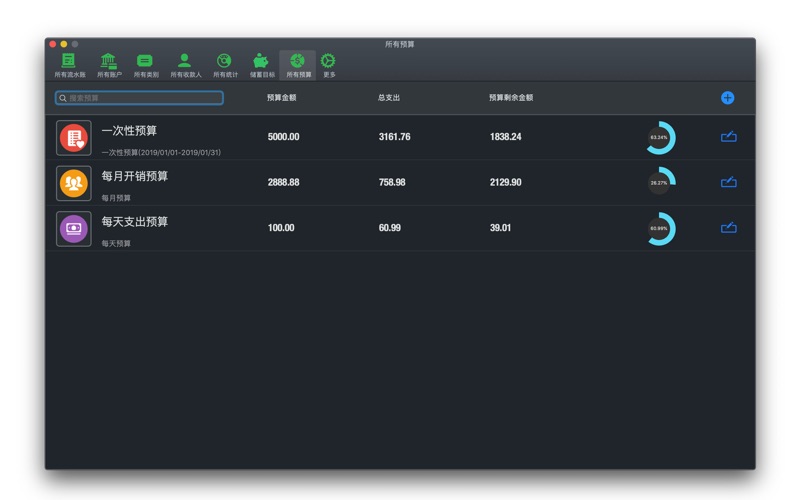Click the blue plus add budget button
The image size is (800, 500).
[727, 98]
